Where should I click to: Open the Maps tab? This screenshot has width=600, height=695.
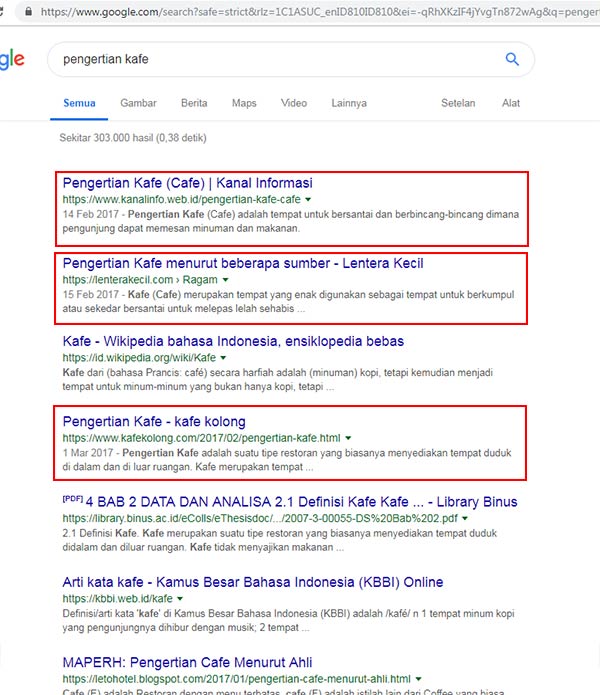(x=244, y=103)
